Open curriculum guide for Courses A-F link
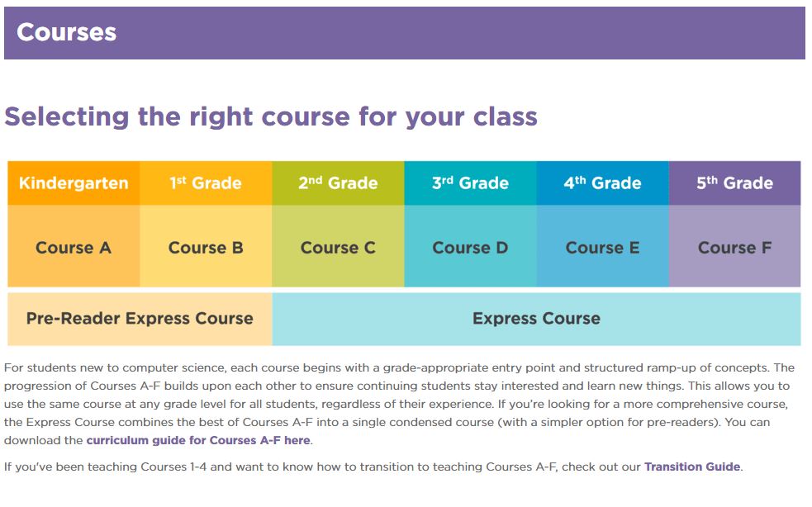 click(198, 440)
